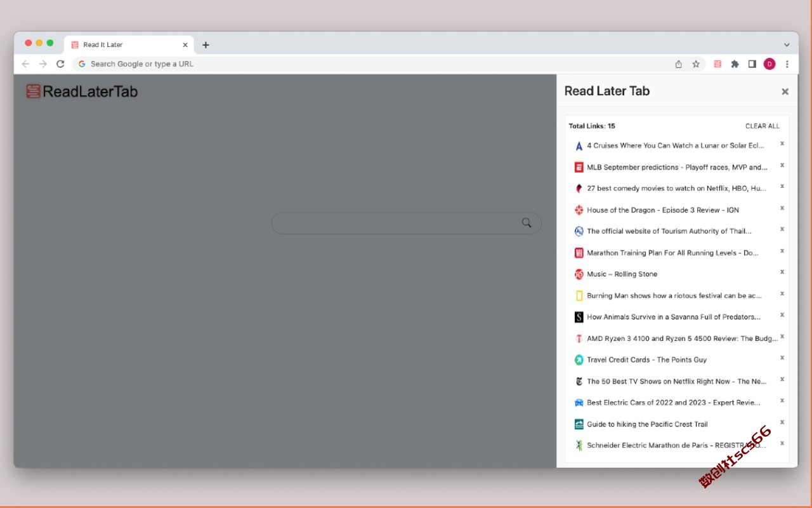Remove the 27 best comedy movies entry

(782, 186)
